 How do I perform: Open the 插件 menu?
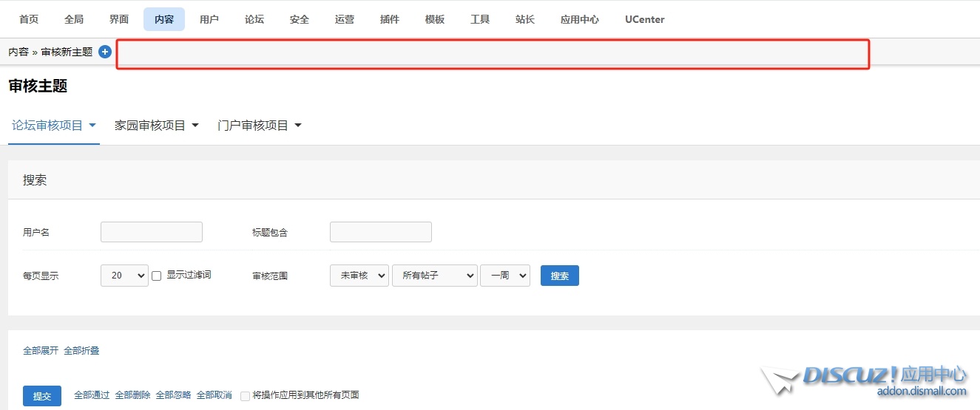coord(390,19)
